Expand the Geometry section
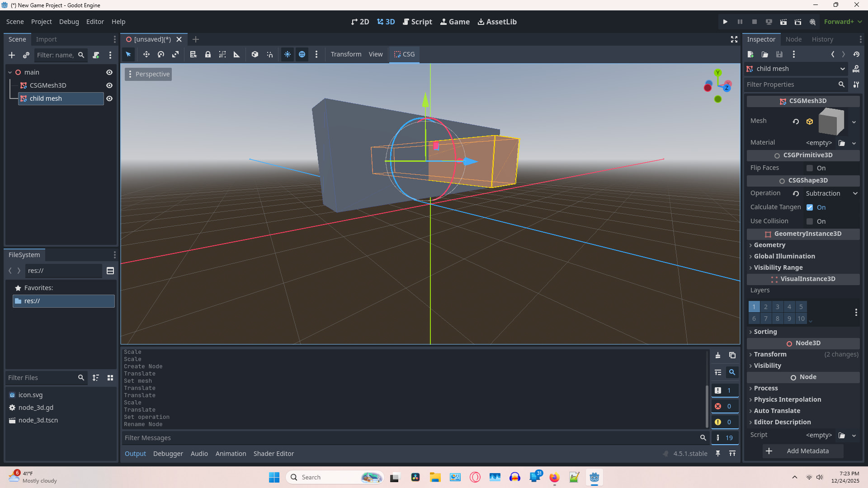Viewport: 868px width, 488px height. pos(769,245)
